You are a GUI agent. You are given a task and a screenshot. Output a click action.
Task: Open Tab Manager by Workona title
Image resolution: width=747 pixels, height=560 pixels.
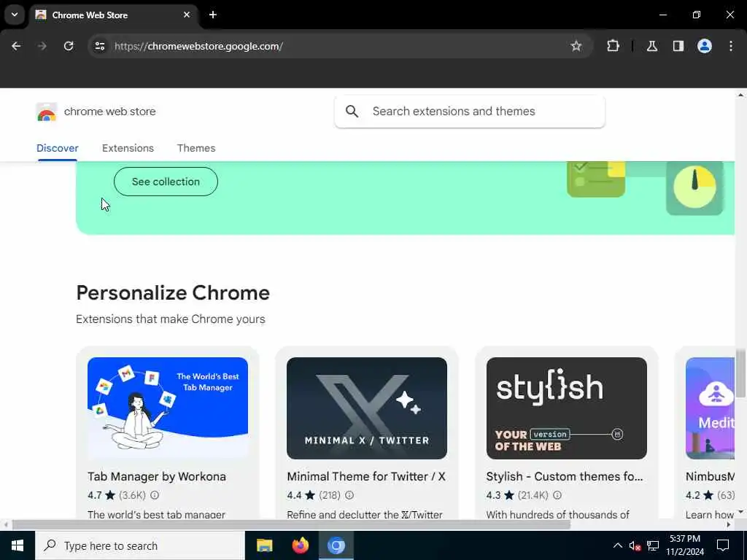point(157,477)
